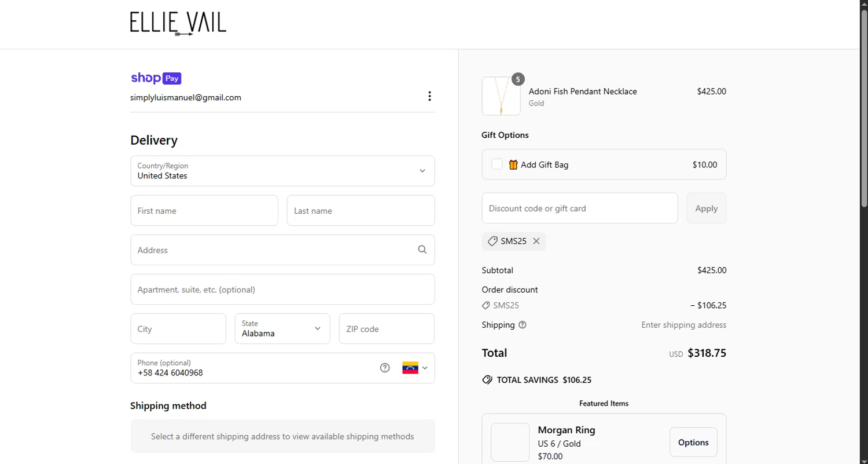The width and height of the screenshot is (868, 464).
Task: Click the Shop Pay logo
Action: tap(156, 78)
